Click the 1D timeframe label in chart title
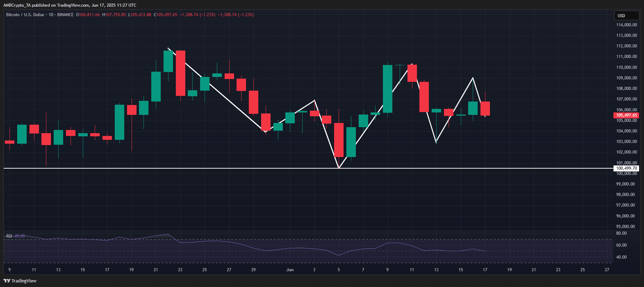The height and width of the screenshot is (287, 644). point(51,15)
